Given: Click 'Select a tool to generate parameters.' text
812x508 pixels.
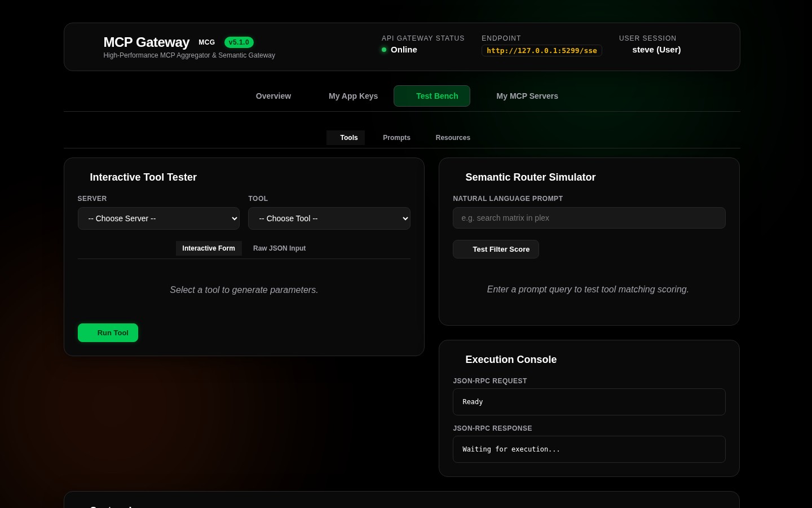Looking at the screenshot, I should (x=244, y=290).
